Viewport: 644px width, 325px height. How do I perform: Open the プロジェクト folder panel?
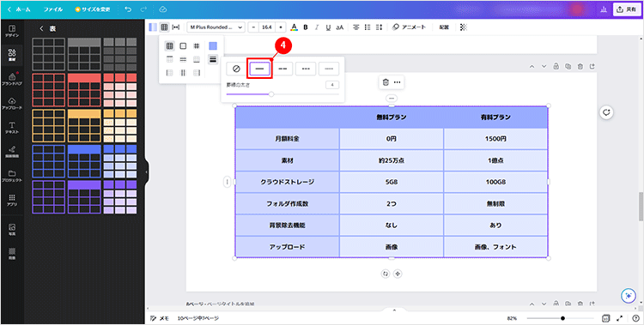pyautogui.click(x=12, y=176)
